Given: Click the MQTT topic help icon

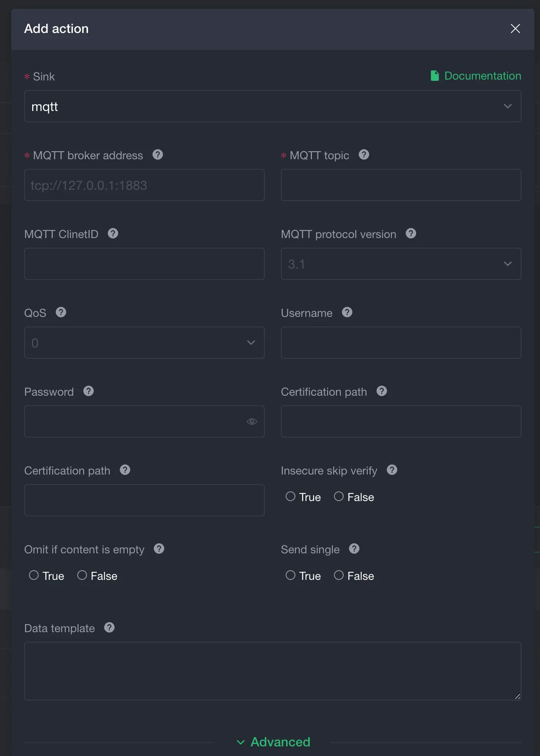Looking at the screenshot, I should (x=364, y=155).
